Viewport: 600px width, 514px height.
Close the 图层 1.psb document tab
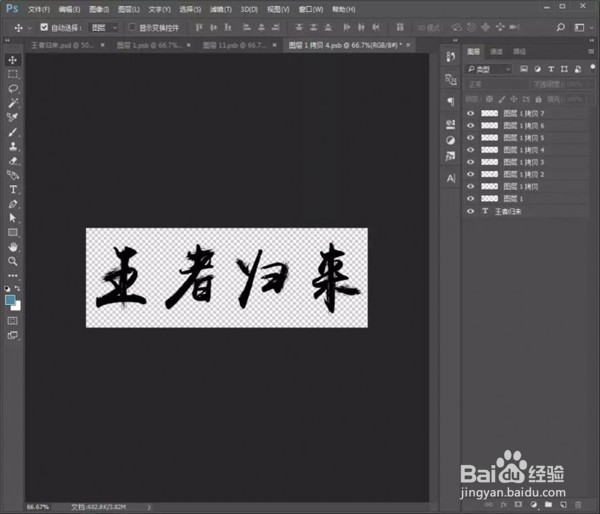(189, 45)
